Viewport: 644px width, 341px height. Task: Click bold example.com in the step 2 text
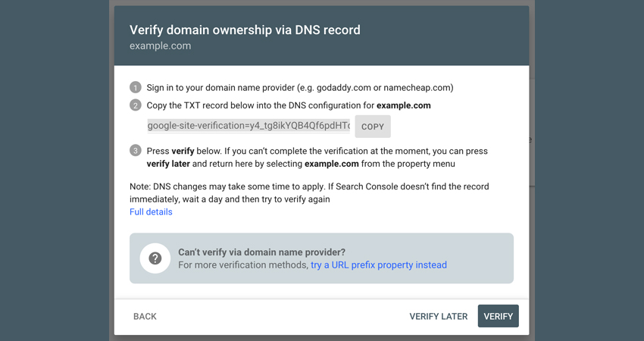(x=404, y=105)
